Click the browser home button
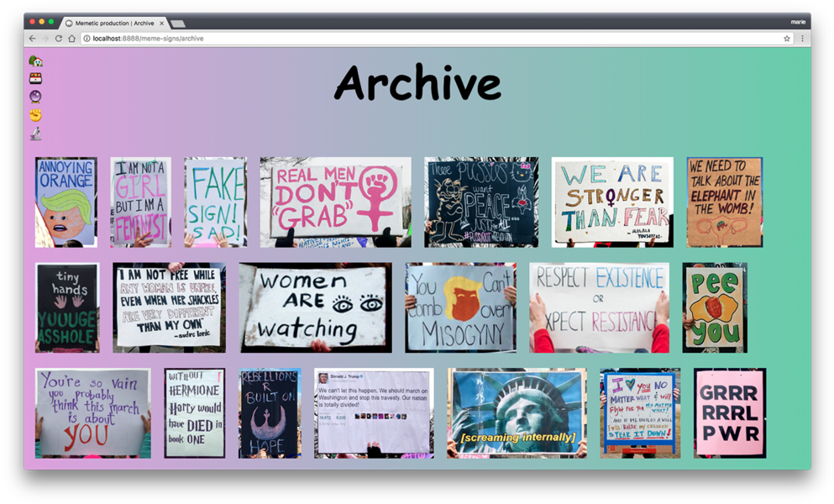This screenshot has height=504, width=834. (72, 39)
